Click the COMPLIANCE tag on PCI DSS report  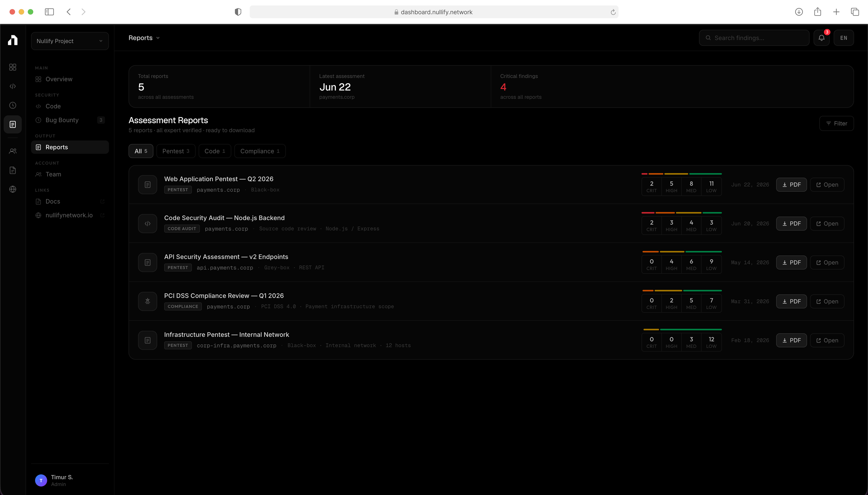click(x=183, y=306)
